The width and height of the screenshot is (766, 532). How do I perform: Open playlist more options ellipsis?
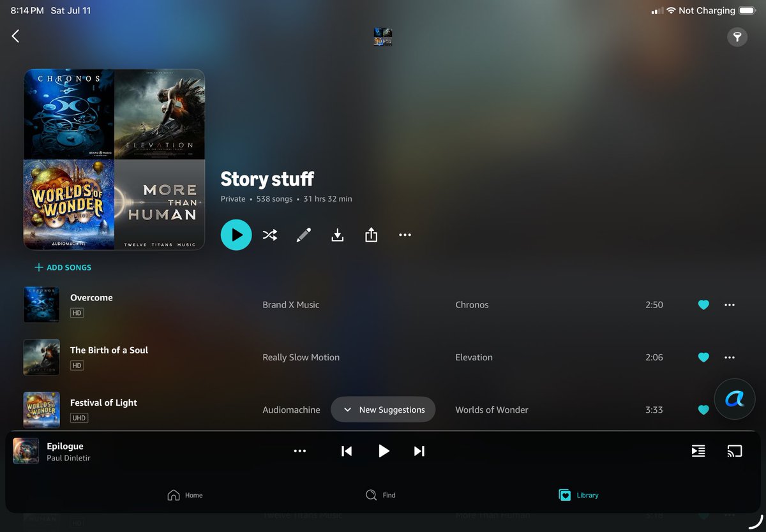(405, 235)
